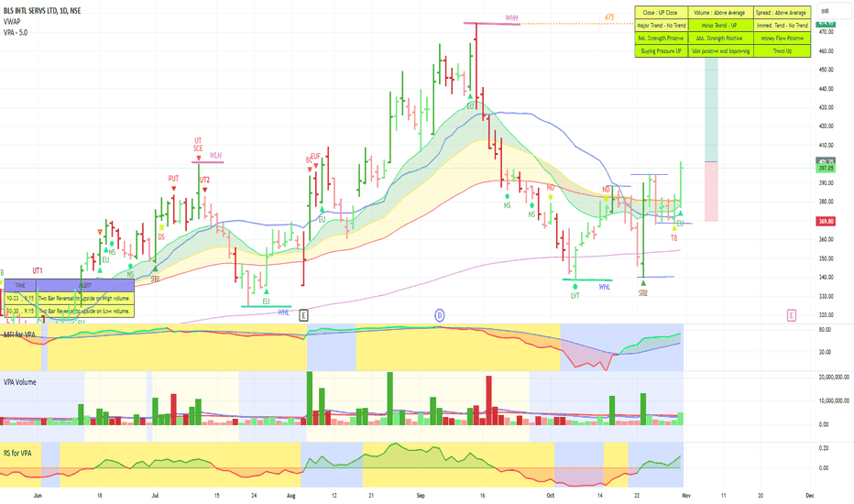Click the 'Immed. Tend - No Trend' cell
854x504 pixels.
(x=782, y=26)
